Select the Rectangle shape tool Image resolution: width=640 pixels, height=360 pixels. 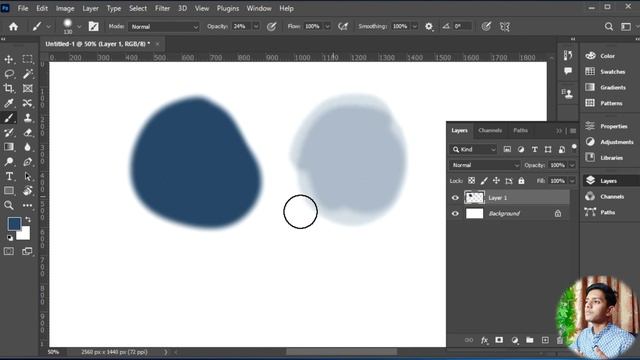pos(9,191)
